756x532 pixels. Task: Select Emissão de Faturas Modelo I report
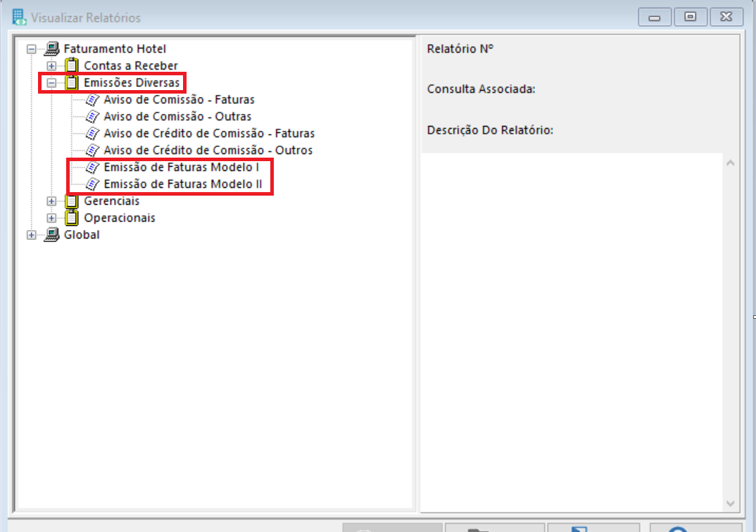click(182, 167)
